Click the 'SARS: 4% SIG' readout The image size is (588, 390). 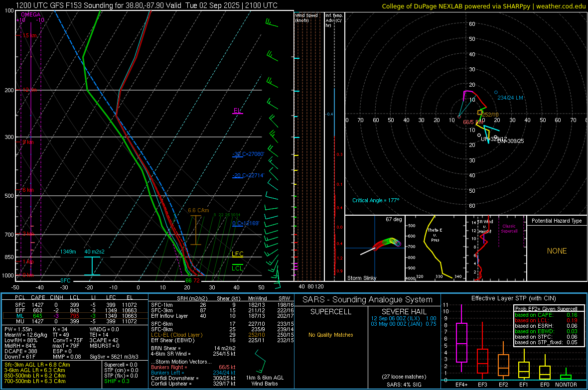coord(404,385)
